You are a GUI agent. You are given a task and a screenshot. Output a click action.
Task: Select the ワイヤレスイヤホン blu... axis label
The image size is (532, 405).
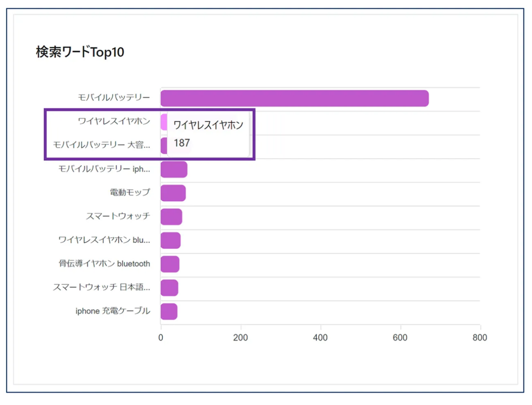[104, 240]
